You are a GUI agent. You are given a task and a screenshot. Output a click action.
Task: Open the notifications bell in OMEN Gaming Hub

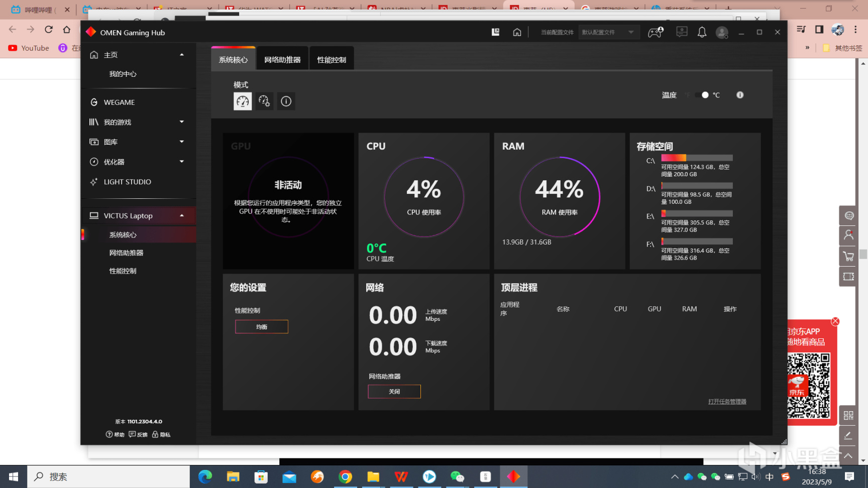click(702, 32)
